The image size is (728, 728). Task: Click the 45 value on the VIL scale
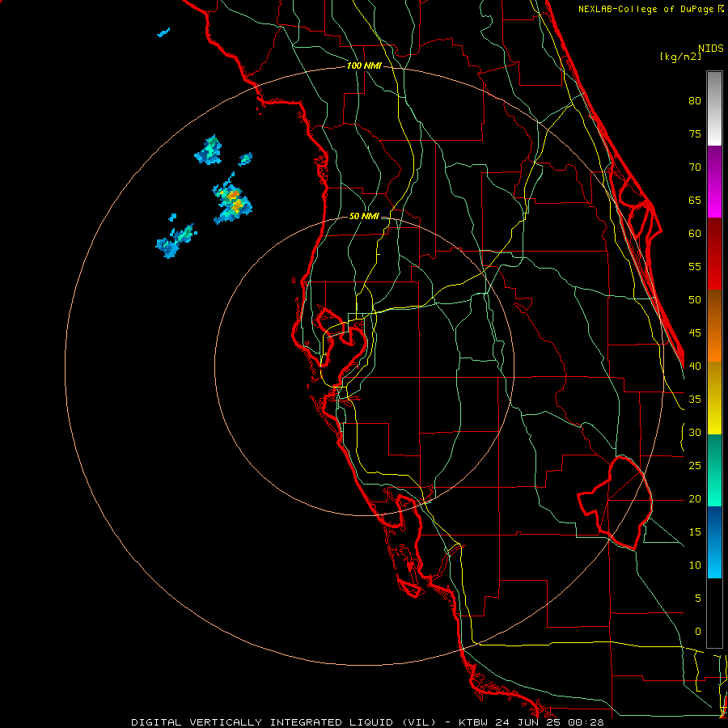(x=695, y=333)
